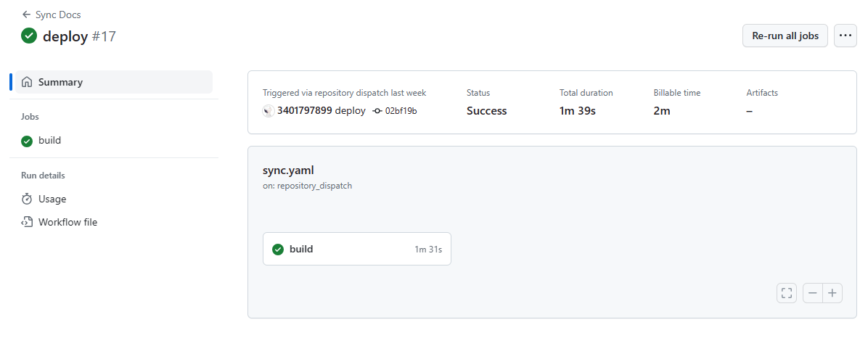Click Re-run all jobs button
Viewport: 868px width, 346px height.
pos(785,36)
